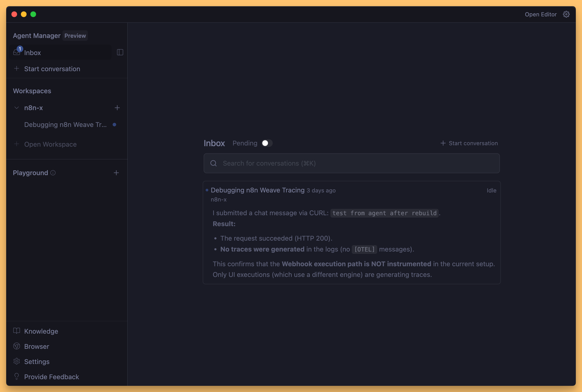
Task: Open Debugging n8n Weave Tr... sidebar conversation
Action: point(65,125)
